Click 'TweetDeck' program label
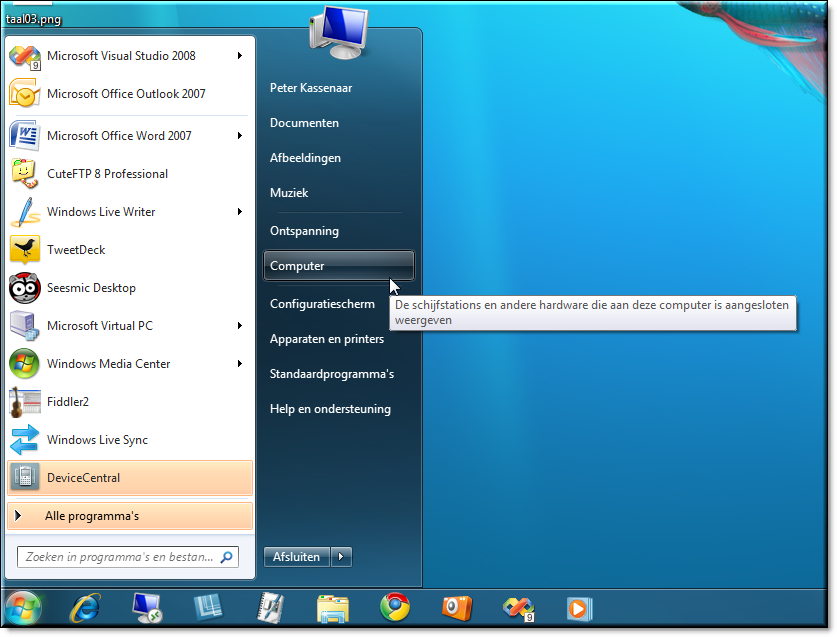This screenshot has width=837, height=637. click(76, 250)
